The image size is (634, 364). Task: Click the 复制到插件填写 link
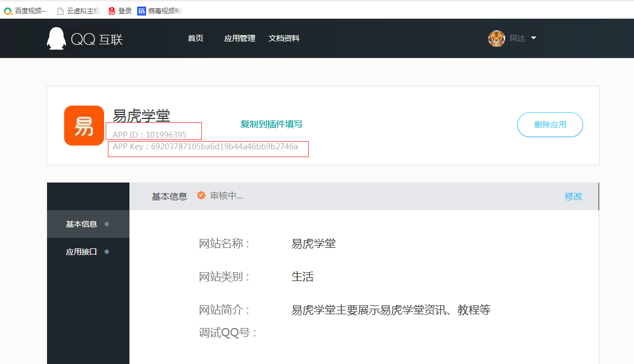271,124
